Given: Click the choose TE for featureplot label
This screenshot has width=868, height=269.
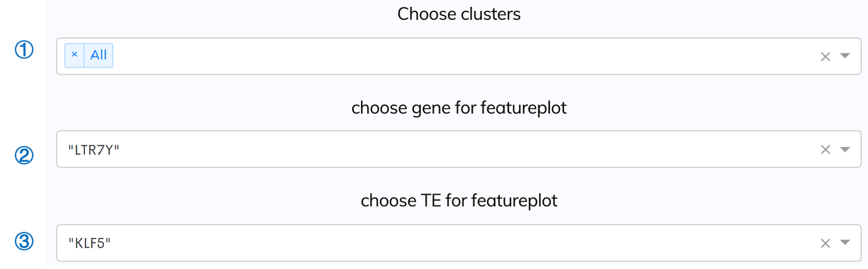Looking at the screenshot, I should tap(459, 201).
